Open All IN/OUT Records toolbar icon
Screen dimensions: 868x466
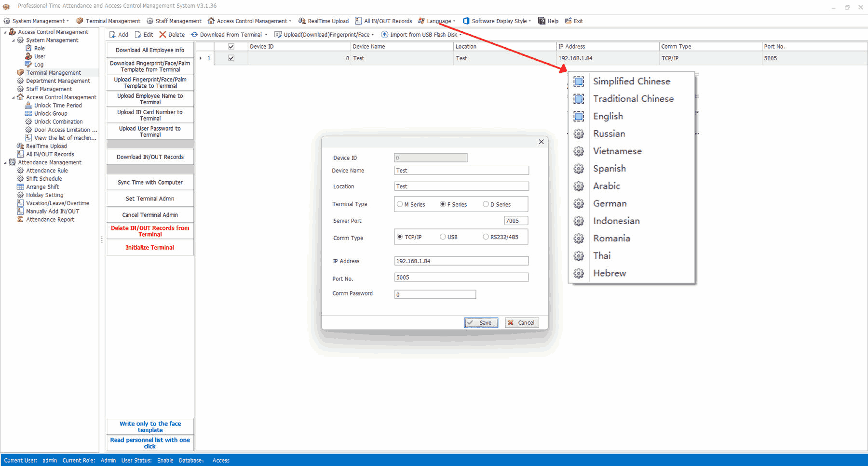358,21
